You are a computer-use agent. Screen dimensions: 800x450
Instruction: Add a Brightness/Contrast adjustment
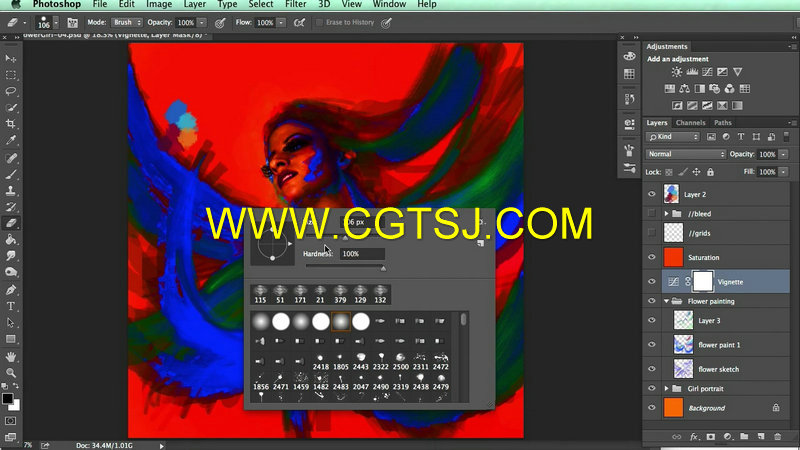tap(677, 72)
